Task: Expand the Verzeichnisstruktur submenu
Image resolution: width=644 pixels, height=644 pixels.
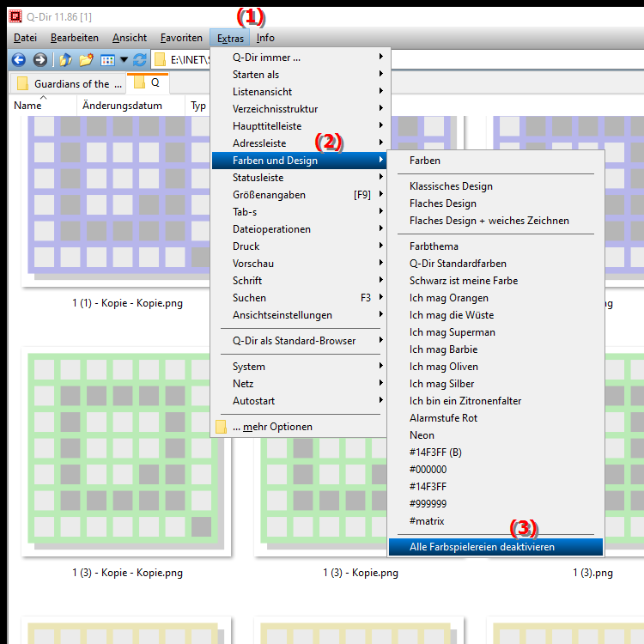Action: click(299, 109)
